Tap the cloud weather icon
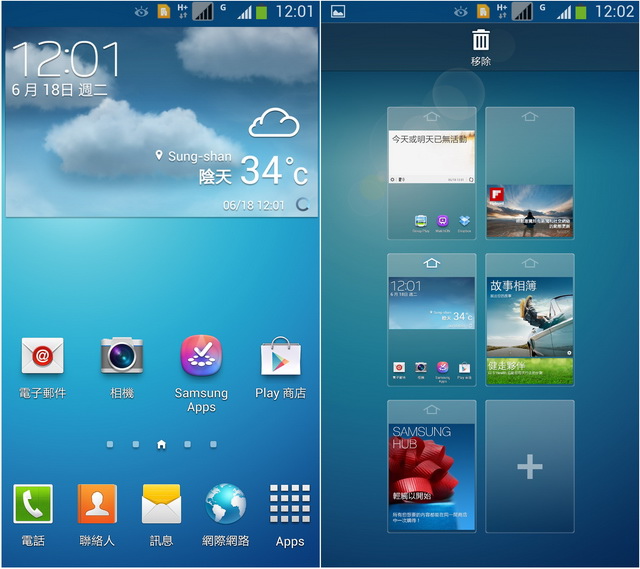640x569 pixels. pos(274,122)
